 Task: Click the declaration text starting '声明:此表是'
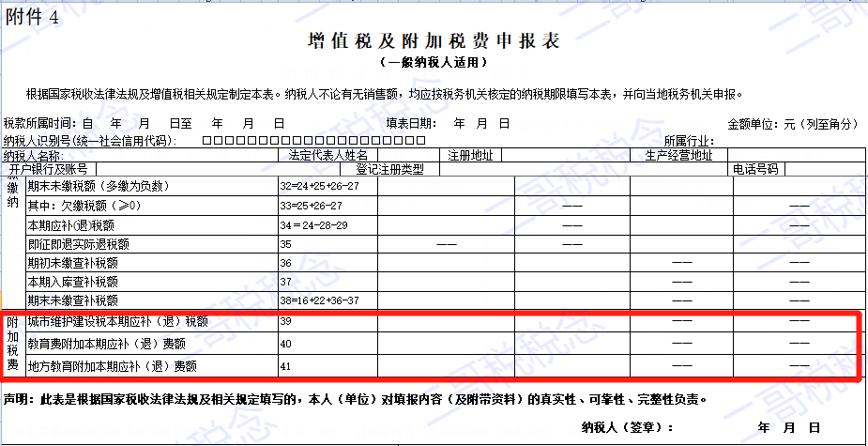point(356,399)
